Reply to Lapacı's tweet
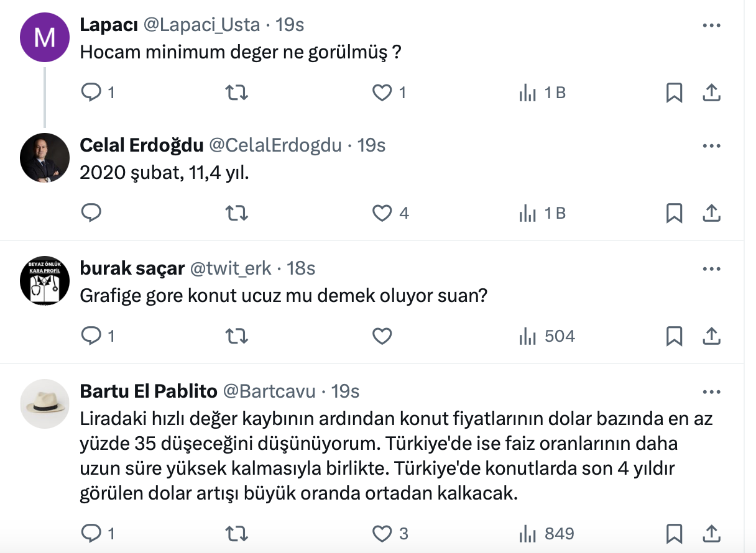The width and height of the screenshot is (756, 553). pos(91,93)
